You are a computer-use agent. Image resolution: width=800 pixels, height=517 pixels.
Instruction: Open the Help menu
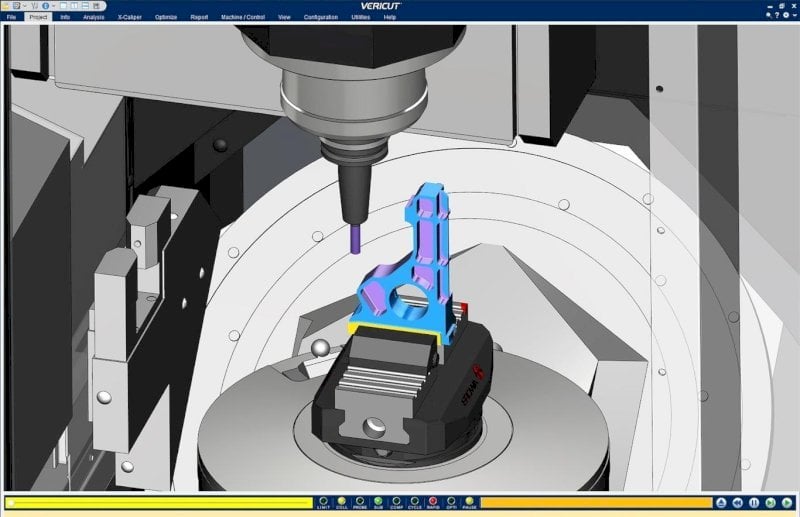[390, 17]
